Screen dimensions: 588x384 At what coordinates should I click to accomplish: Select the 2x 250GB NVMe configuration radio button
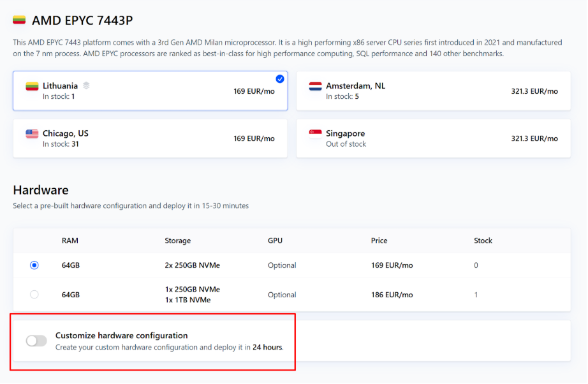click(x=34, y=265)
